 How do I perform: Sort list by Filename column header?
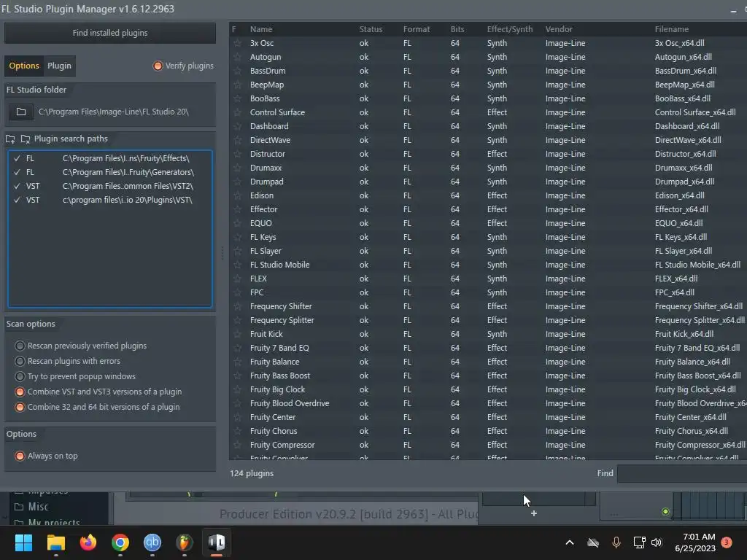[672, 29]
